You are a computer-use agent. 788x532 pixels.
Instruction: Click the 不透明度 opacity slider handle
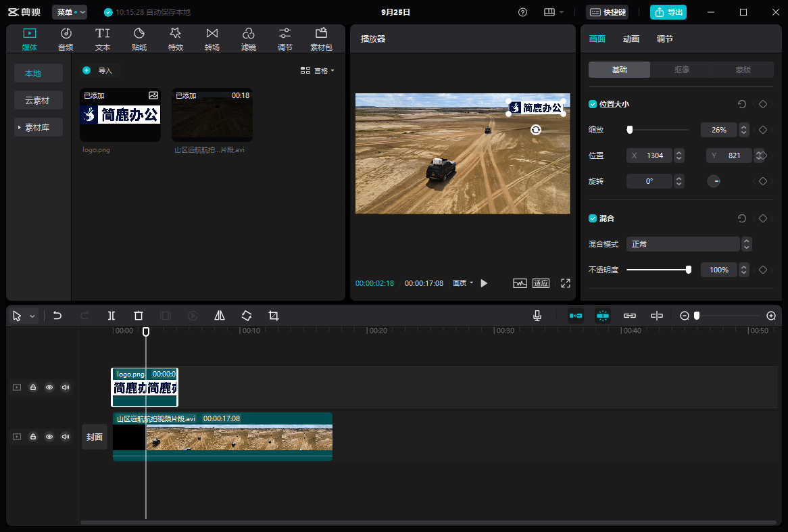click(x=689, y=270)
